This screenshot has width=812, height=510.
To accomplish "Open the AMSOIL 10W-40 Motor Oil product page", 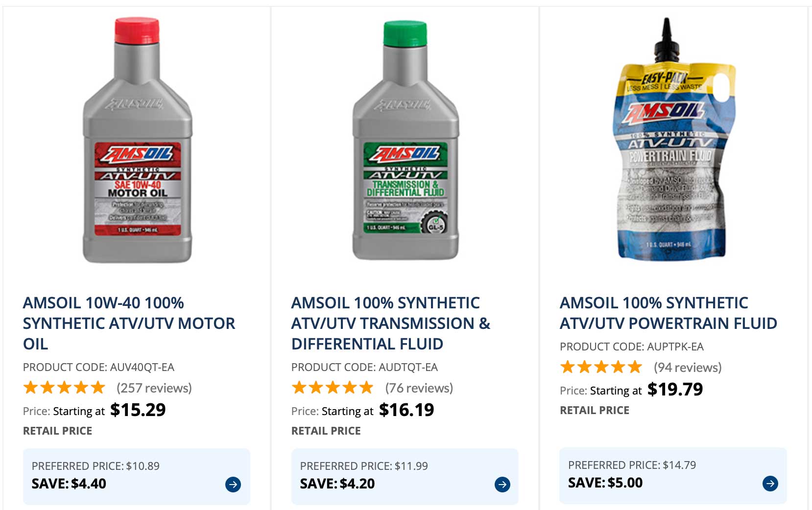I will point(129,323).
